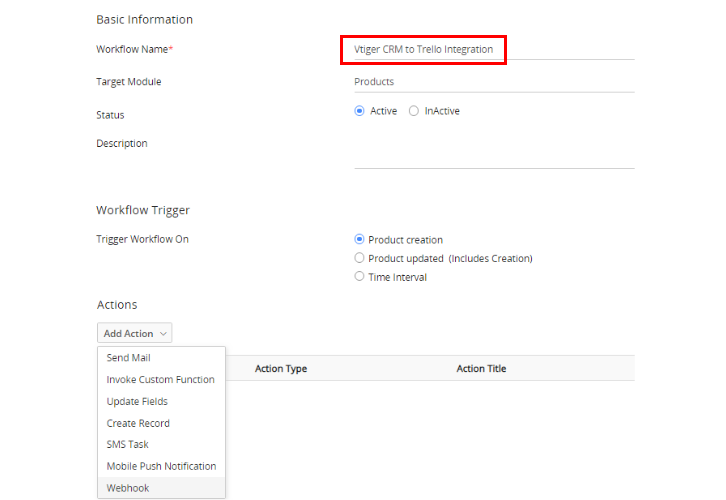Select Update Fields from the action menu

coord(161,401)
